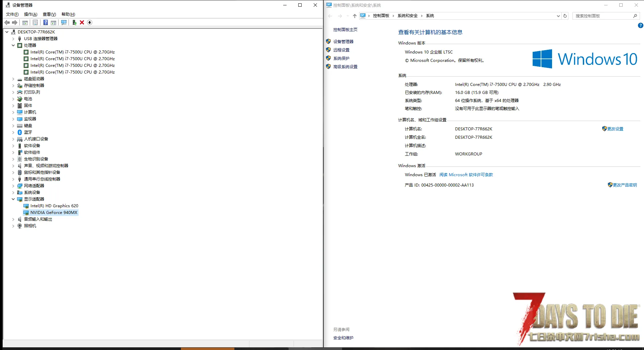The width and height of the screenshot is (644, 350).
Task: Collapse the 处理器 processors node
Action: pyautogui.click(x=13, y=45)
